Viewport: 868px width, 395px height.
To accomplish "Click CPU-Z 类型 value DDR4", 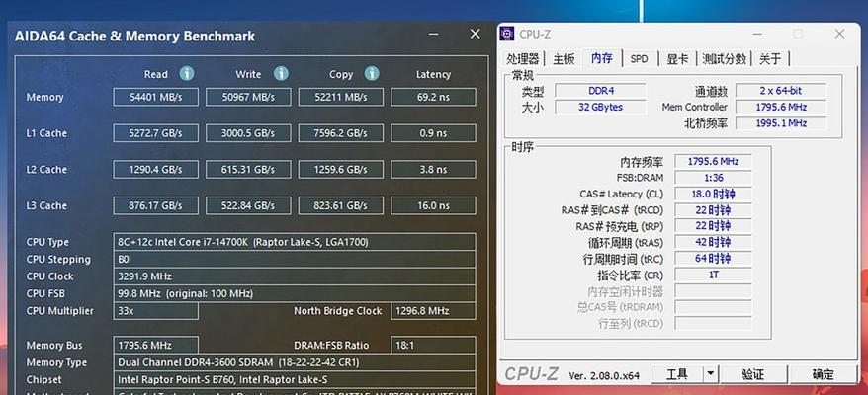I will pos(601,91).
